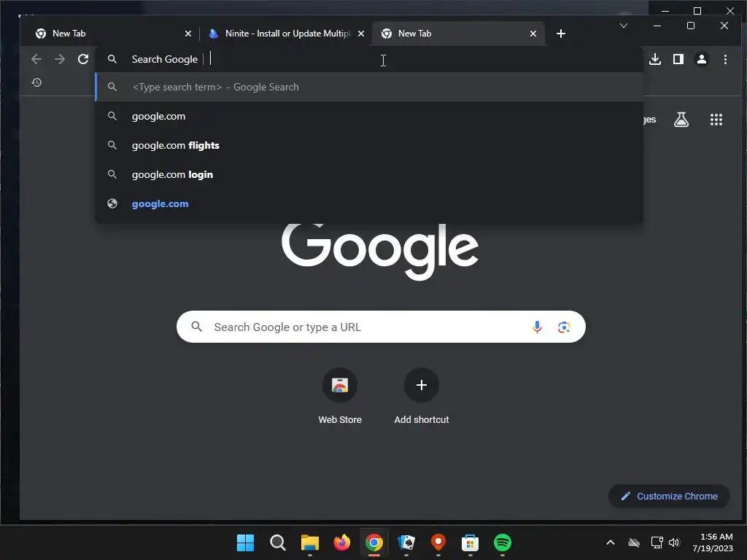Close the Ninite tab

tap(361, 34)
